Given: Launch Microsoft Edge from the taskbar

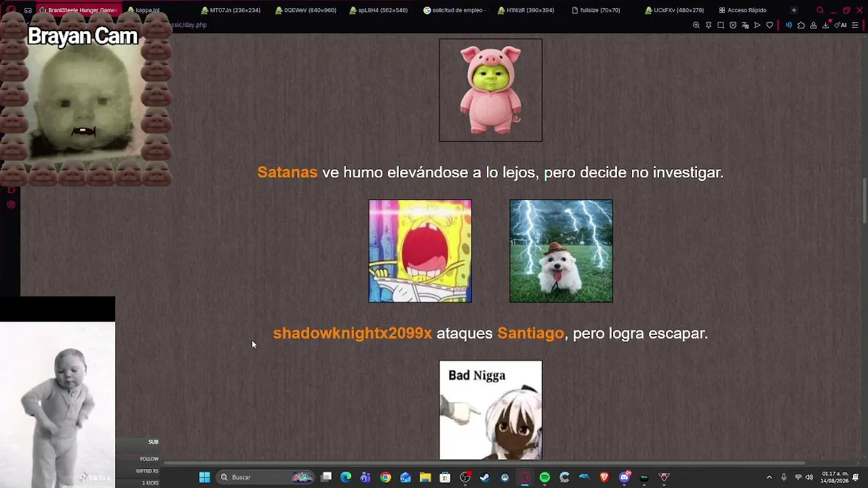Looking at the screenshot, I should [x=346, y=477].
